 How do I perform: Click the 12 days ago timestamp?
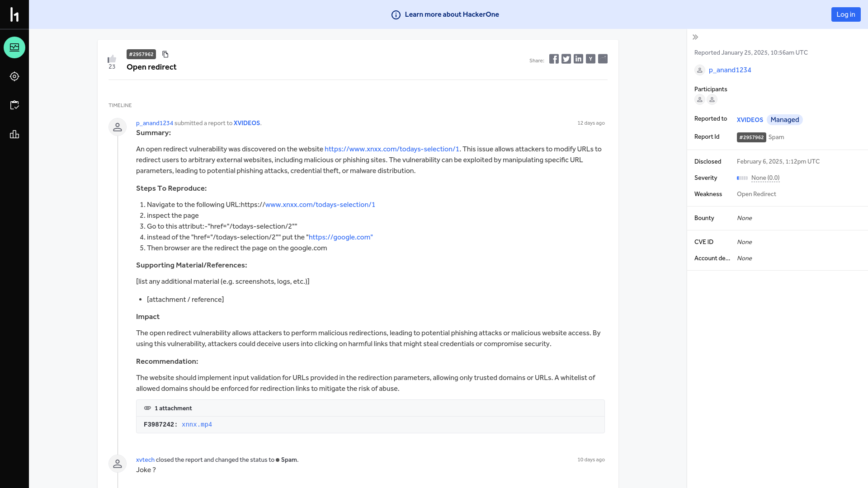[x=591, y=123]
